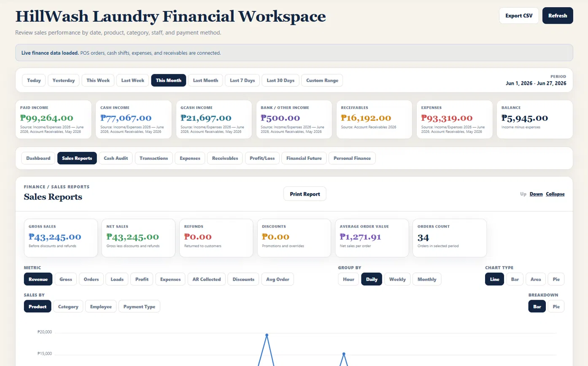Image resolution: width=588 pixels, height=366 pixels.
Task: Click the period text Jun 1, 2026 - Jun 27, 2026
Action: click(536, 83)
